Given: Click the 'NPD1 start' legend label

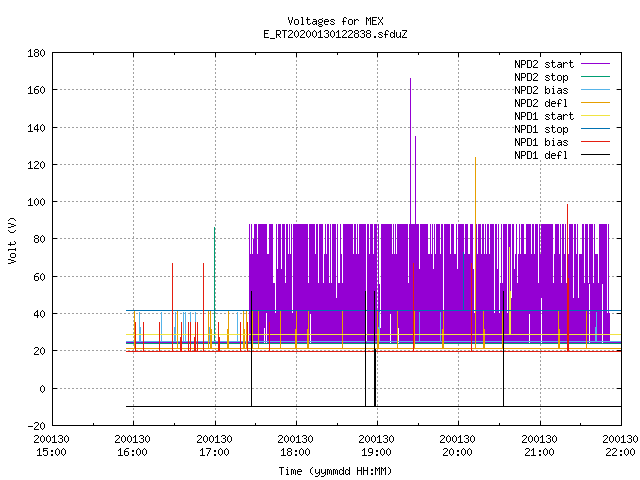Looking at the screenshot, I should pyautogui.click(x=544, y=116).
